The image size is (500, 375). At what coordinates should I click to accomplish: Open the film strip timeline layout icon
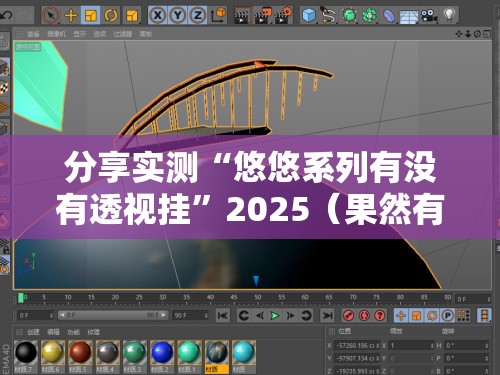tap(484, 315)
